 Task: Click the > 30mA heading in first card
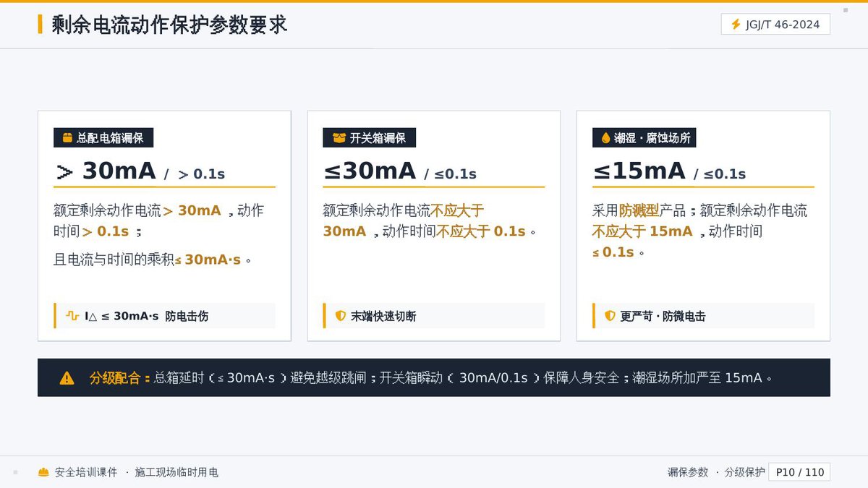pyautogui.click(x=106, y=171)
